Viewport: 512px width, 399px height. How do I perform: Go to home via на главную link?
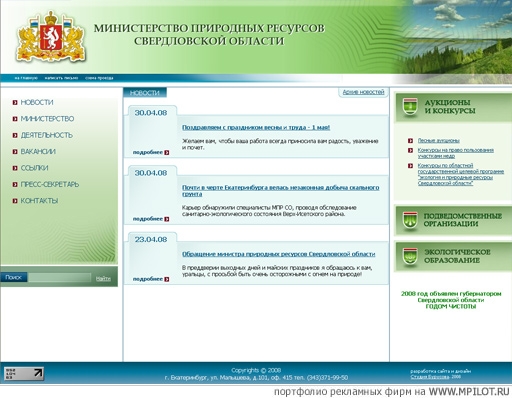(26, 78)
